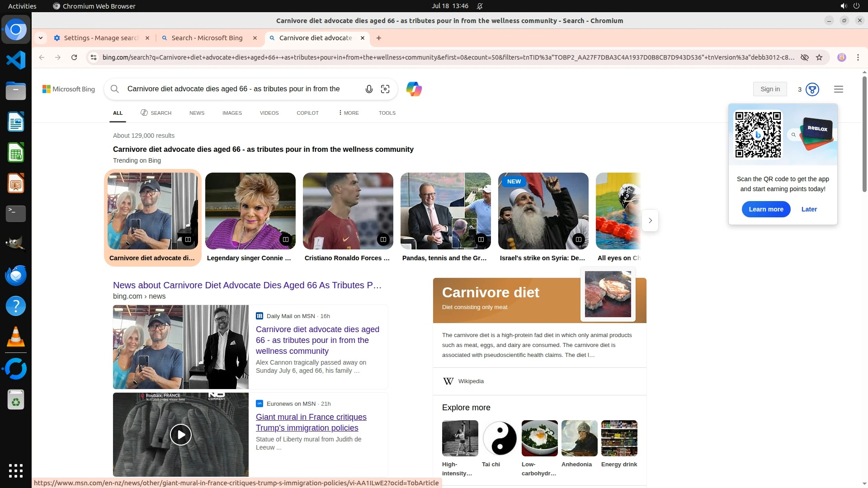Image resolution: width=868 pixels, height=488 pixels.
Task: Open the tab search dropdown arrow
Action: pyautogui.click(x=41, y=38)
